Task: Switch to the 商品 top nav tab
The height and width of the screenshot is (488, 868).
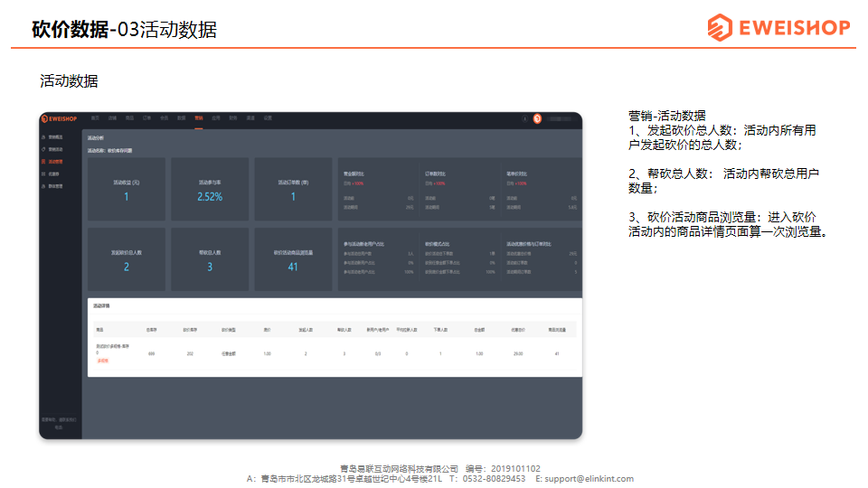Action: (x=129, y=118)
